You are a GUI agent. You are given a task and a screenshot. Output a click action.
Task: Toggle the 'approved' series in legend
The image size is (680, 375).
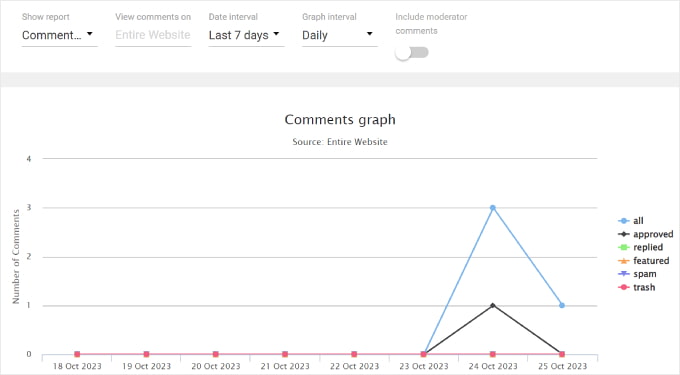[x=645, y=234]
